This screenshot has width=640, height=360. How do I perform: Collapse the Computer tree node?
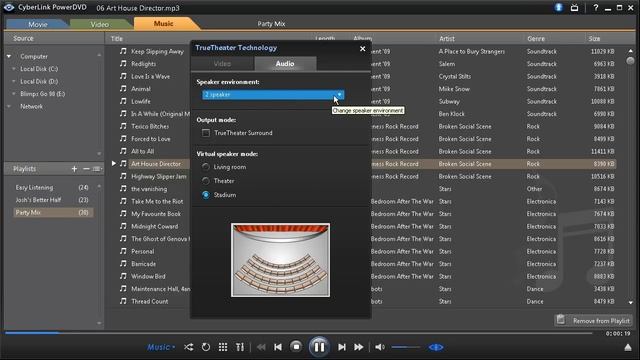(9, 56)
